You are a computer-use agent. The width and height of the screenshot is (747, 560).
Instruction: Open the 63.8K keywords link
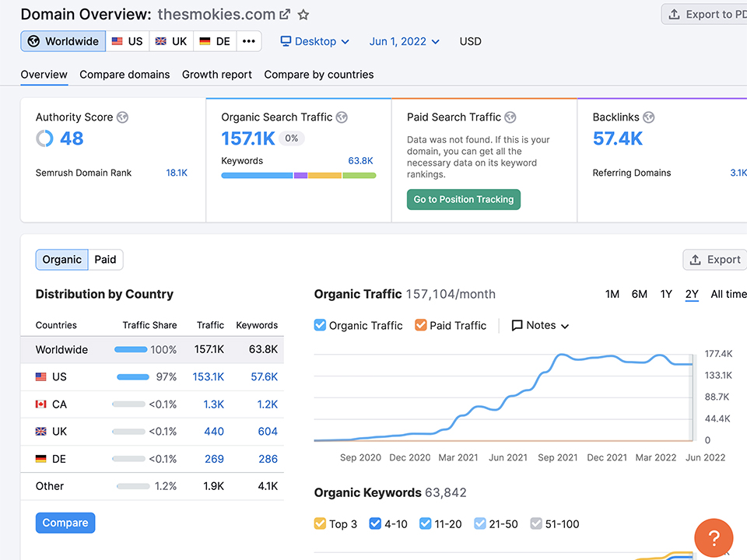pos(360,161)
